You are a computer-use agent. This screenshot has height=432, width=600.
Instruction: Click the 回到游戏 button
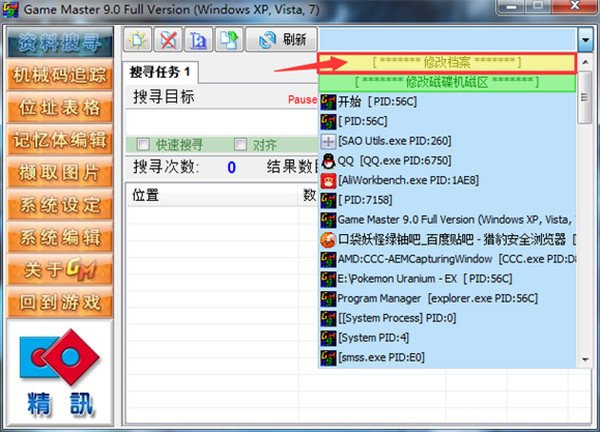coord(58,302)
